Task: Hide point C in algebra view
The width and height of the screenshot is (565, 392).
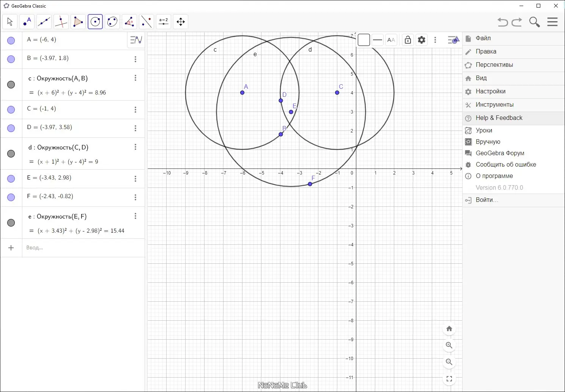Action: [11, 110]
